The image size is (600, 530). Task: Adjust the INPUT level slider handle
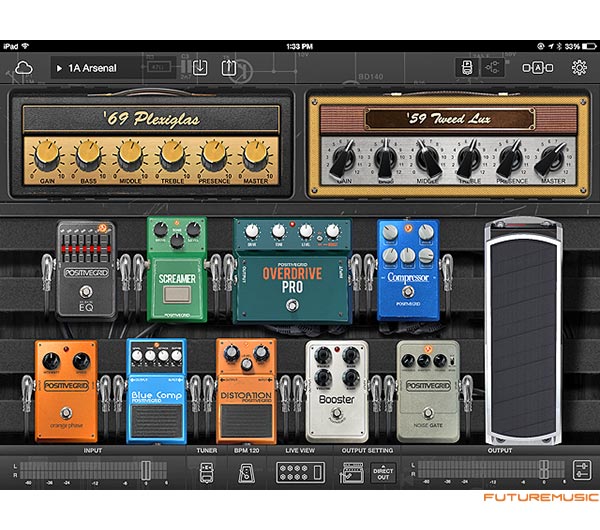146,470
